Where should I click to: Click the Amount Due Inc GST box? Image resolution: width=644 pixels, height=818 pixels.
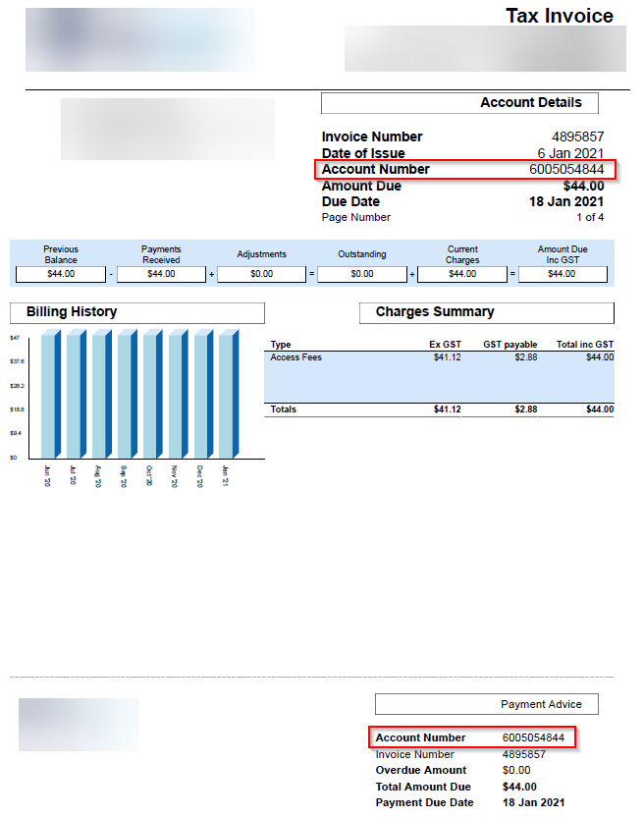click(x=562, y=274)
